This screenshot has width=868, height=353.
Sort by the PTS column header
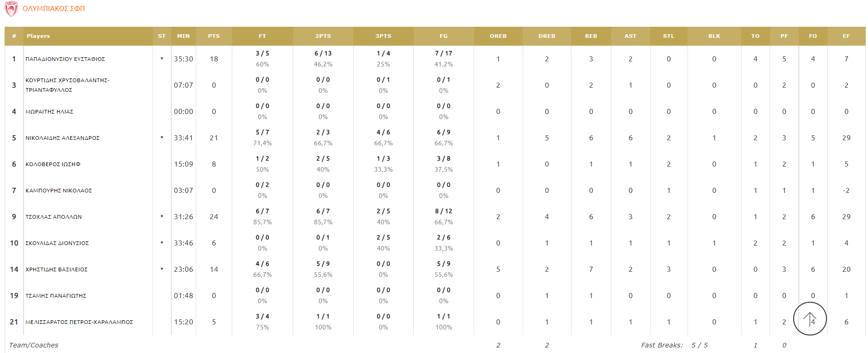point(214,36)
